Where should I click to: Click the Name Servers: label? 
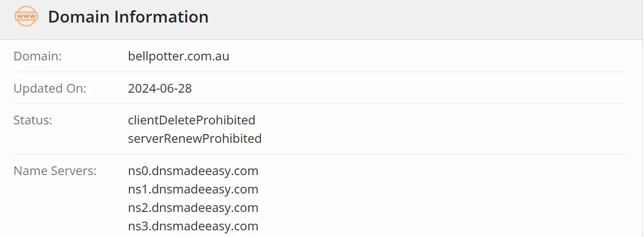55,170
